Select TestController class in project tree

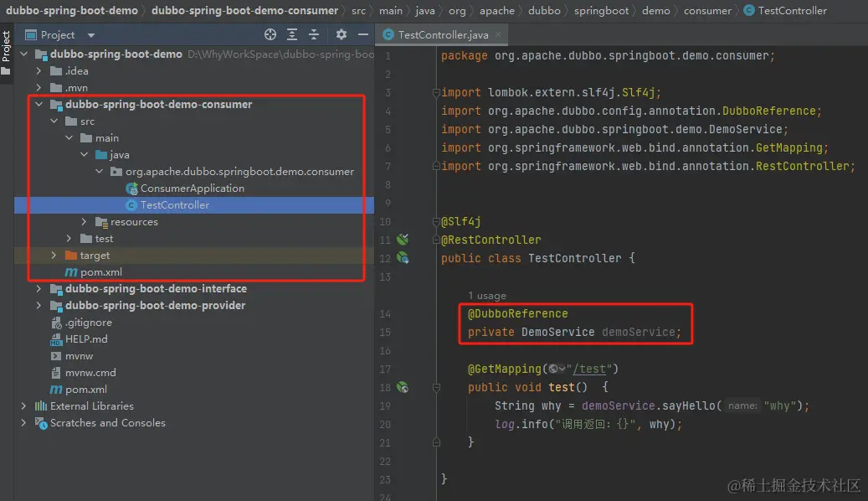175,205
